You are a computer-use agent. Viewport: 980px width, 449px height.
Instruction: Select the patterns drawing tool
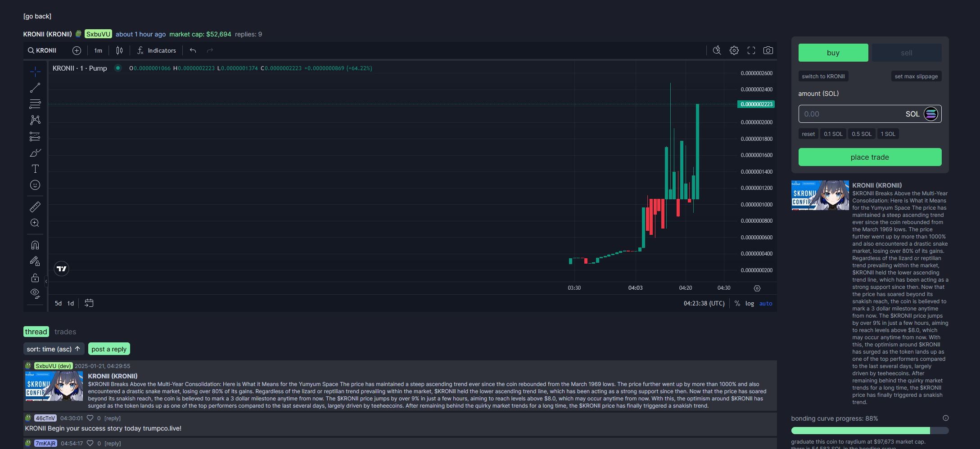[x=35, y=120]
